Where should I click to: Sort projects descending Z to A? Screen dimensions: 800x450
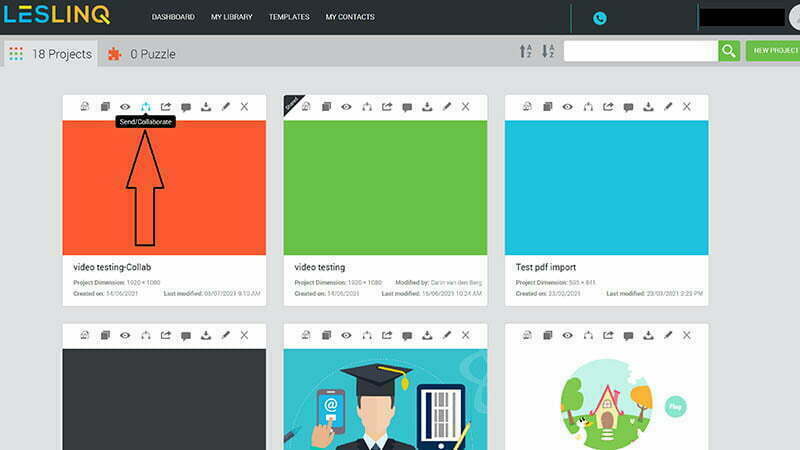pos(548,51)
